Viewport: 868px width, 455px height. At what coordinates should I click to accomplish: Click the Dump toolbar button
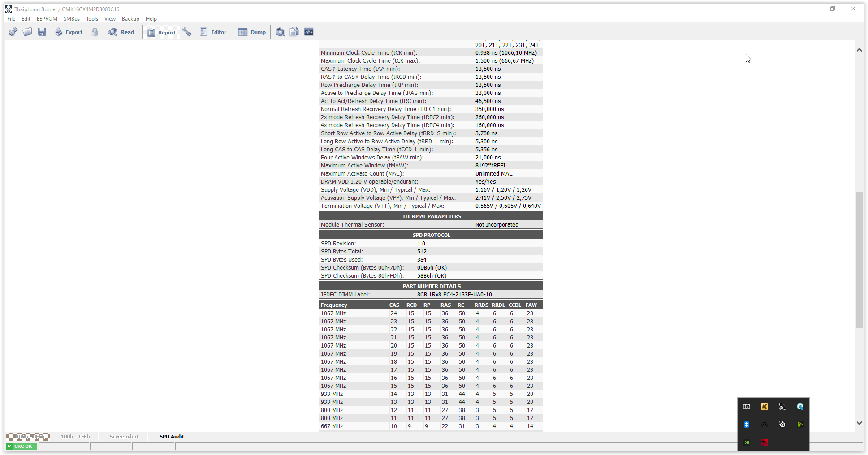coord(252,32)
